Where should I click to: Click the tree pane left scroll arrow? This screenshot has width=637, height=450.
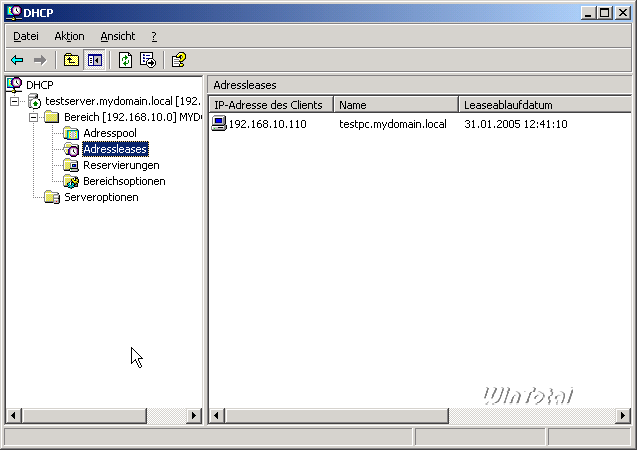13,415
